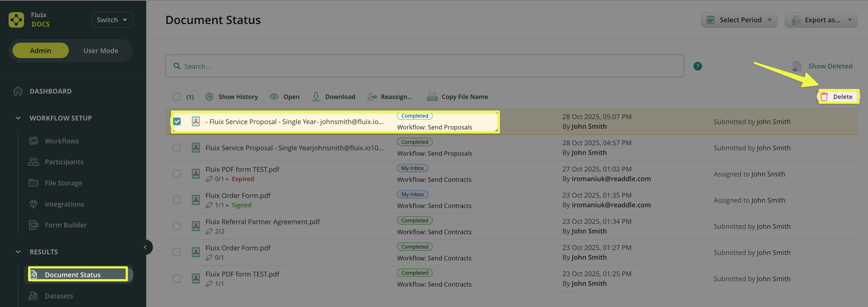Click the Download arrow icon
Image resolution: width=868 pixels, height=307 pixels.
point(316,97)
